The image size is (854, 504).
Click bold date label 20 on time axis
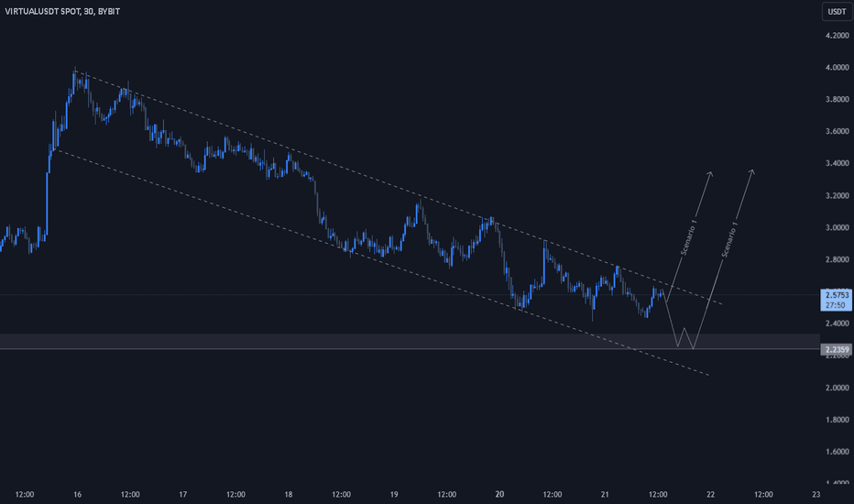(499, 495)
